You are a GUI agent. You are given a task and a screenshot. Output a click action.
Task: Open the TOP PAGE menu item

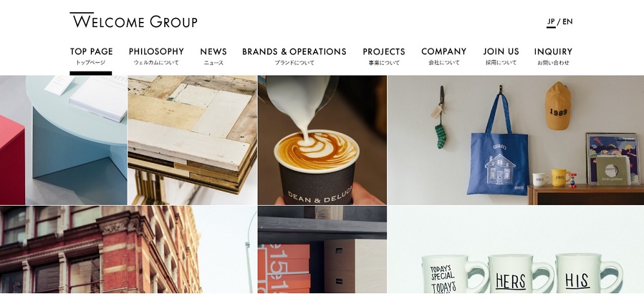(x=91, y=56)
